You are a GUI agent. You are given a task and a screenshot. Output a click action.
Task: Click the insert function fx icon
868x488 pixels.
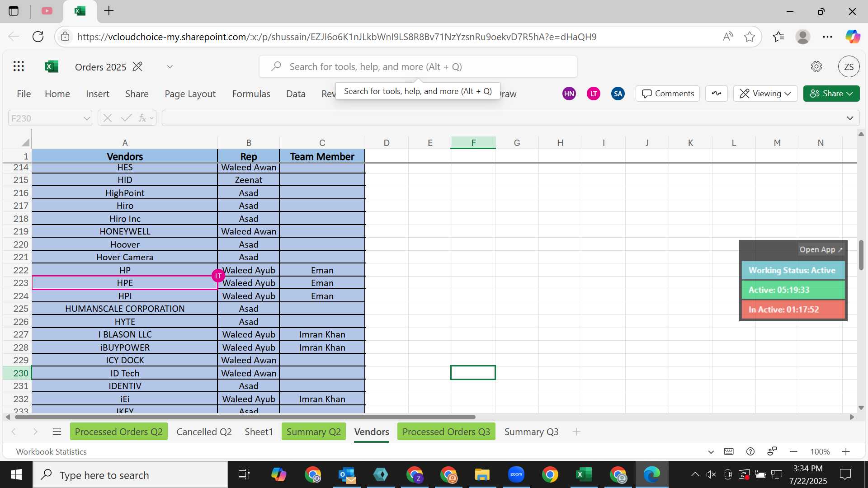pos(142,118)
